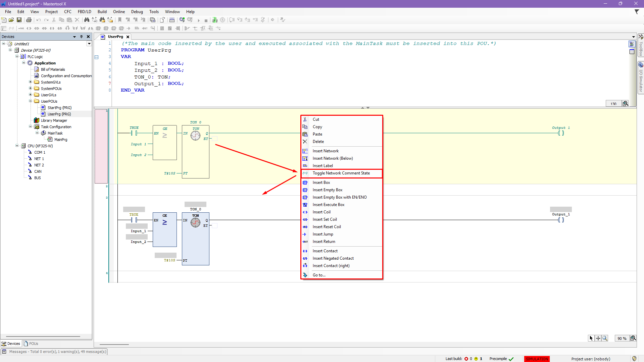
Task: Click the Find binoculars icon in toolbar
Action: (87, 20)
